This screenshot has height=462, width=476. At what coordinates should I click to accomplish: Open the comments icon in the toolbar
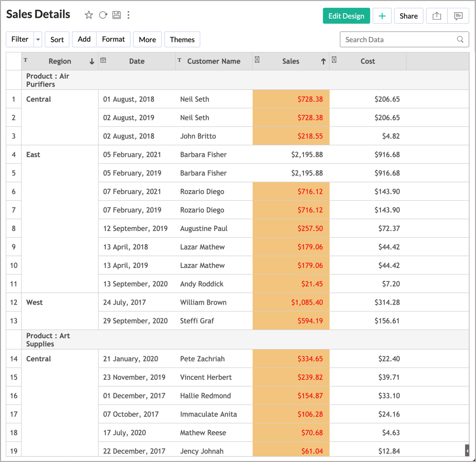pyautogui.click(x=458, y=16)
